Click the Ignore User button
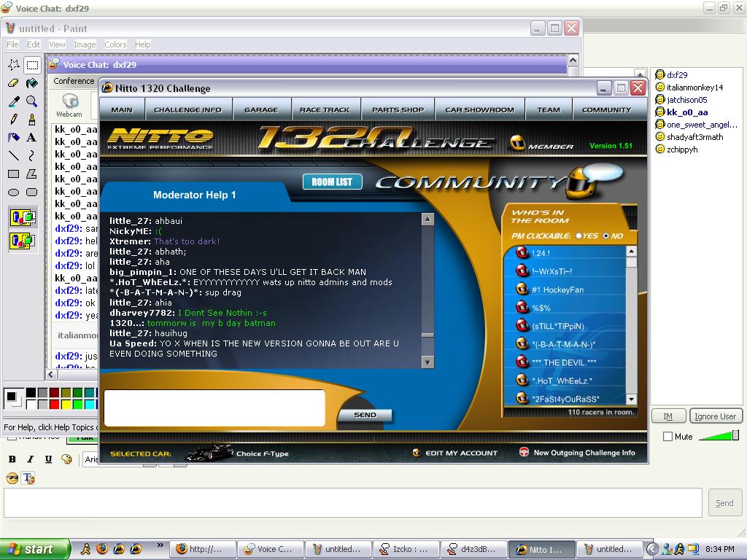The width and height of the screenshot is (747, 560). tap(715, 416)
